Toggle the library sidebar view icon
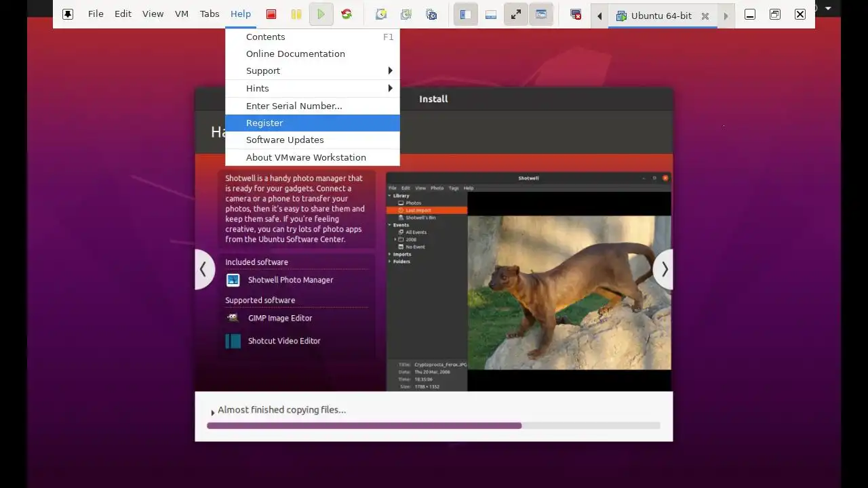The image size is (868, 488). [x=465, y=14]
